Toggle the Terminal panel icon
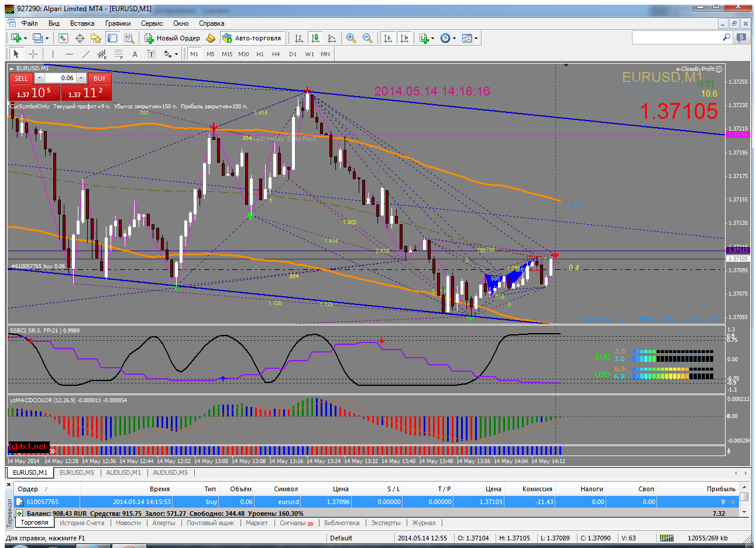 pyautogui.click(x=112, y=38)
